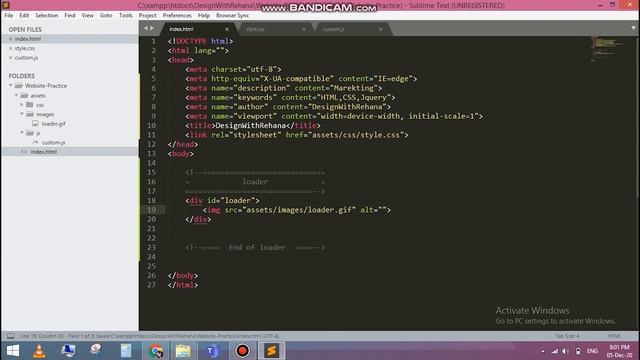Close style.css in Open Files list
Image resolution: width=640 pixels, height=360 pixels.
[x=11, y=48]
